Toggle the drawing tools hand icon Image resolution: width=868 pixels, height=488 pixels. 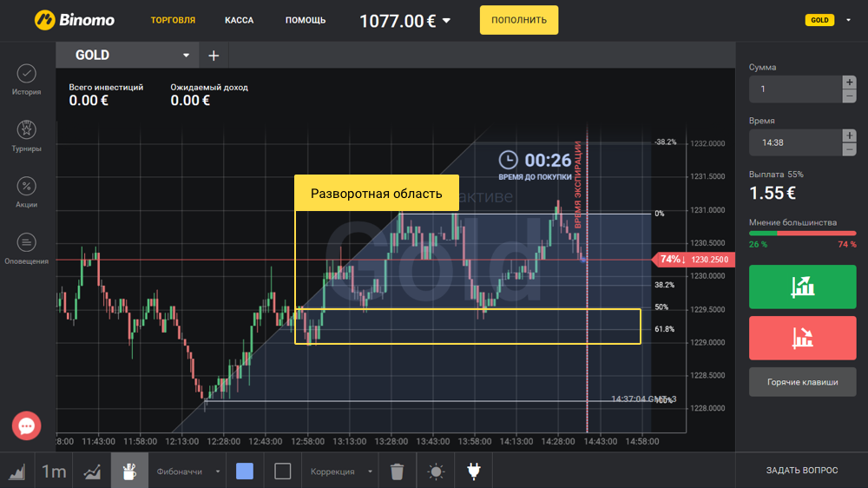[x=129, y=471]
